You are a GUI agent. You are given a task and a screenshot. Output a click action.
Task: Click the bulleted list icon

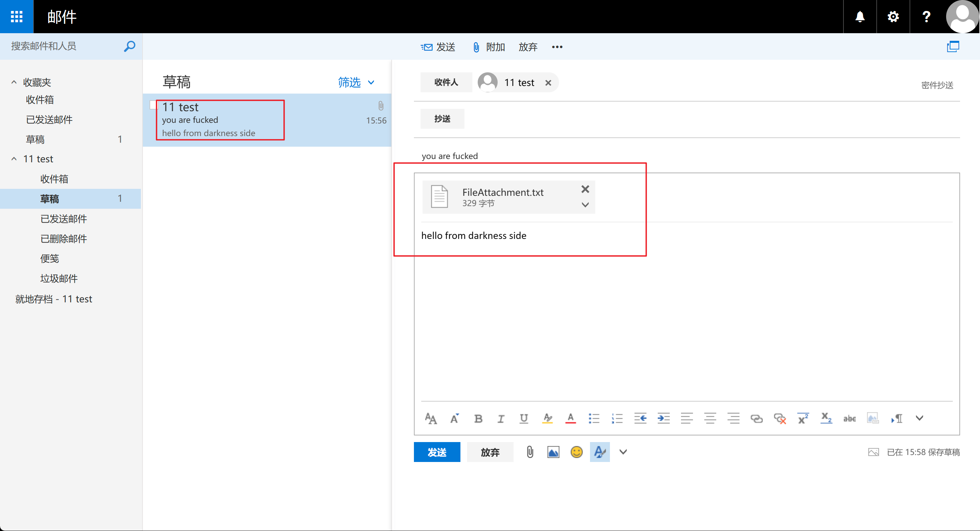594,418
